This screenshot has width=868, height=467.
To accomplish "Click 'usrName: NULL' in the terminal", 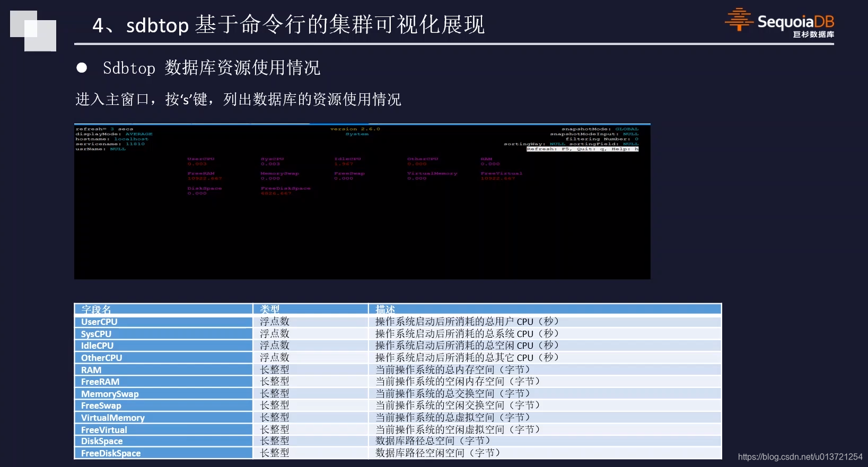I will (101, 149).
